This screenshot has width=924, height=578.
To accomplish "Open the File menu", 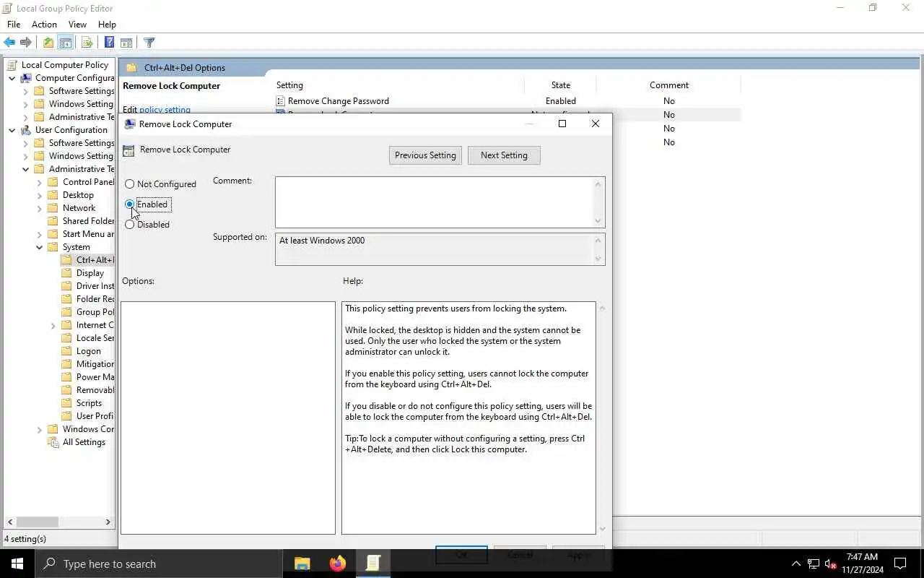I will tap(14, 25).
